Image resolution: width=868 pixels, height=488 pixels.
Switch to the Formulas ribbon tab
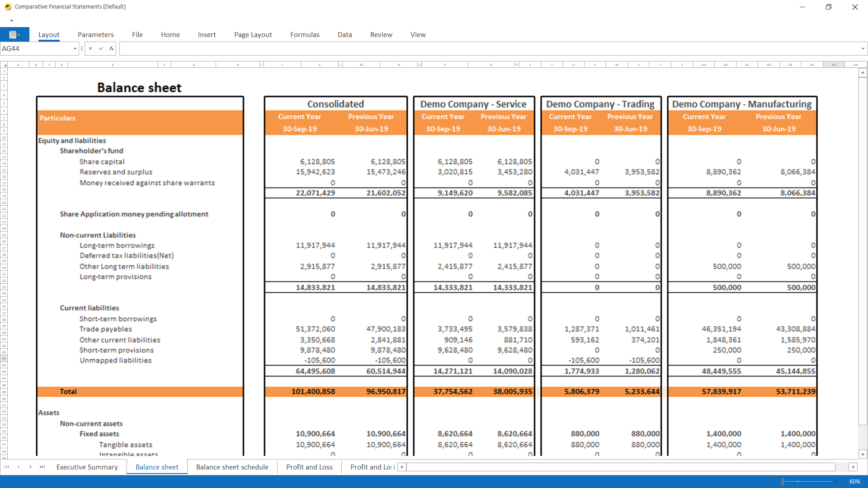[x=305, y=34]
